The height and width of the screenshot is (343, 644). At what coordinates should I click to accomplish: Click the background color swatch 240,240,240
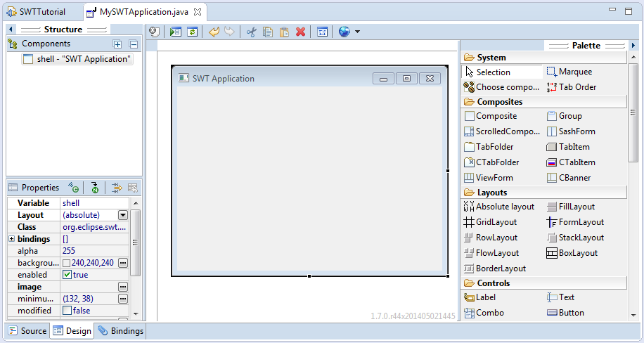pos(66,264)
